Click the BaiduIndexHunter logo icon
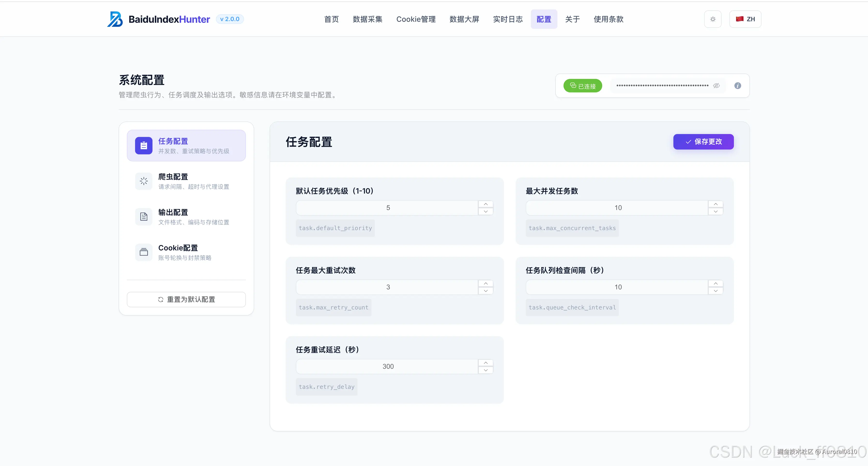The image size is (868, 466). tap(115, 19)
